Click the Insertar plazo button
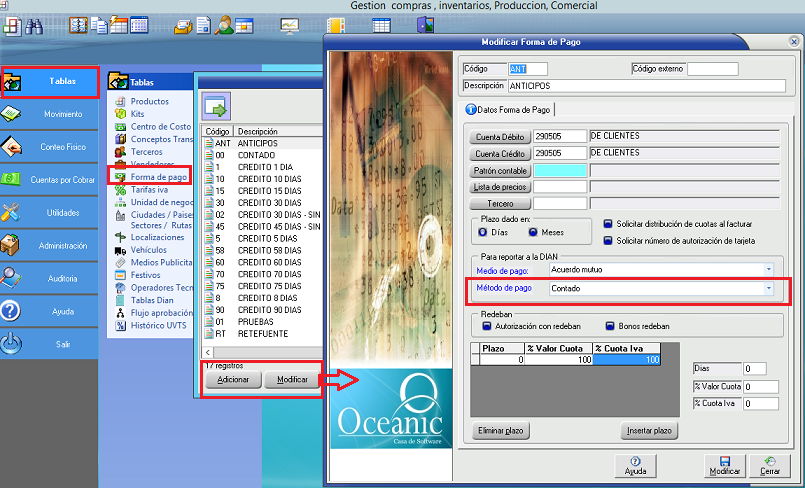The image size is (805, 488). click(x=649, y=431)
